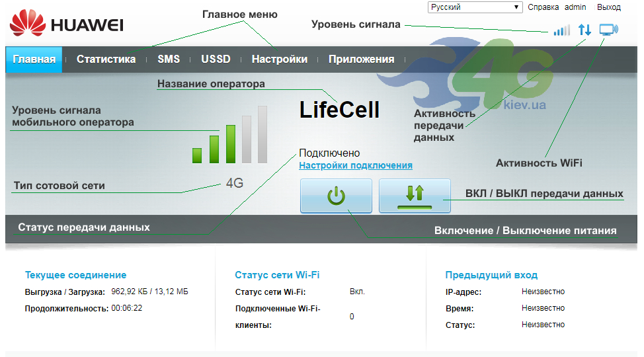644x357 pixels.
Task: Click the header signal strength icon
Action: pos(562,30)
